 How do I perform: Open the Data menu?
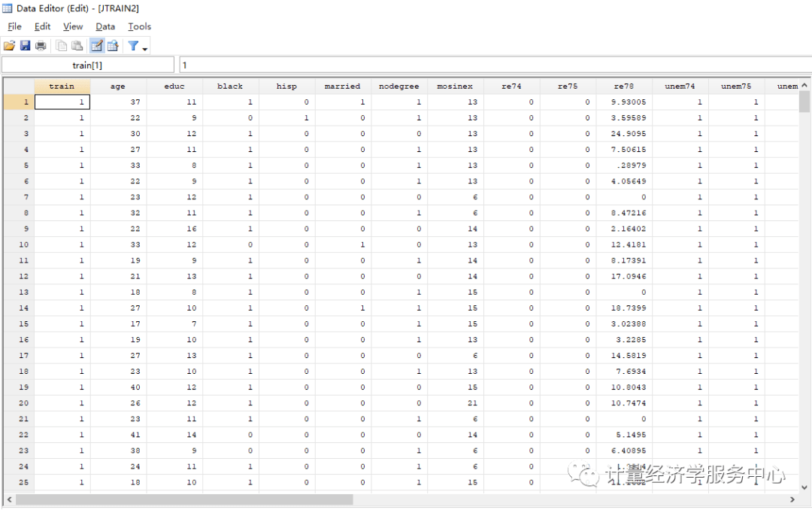[x=105, y=26]
